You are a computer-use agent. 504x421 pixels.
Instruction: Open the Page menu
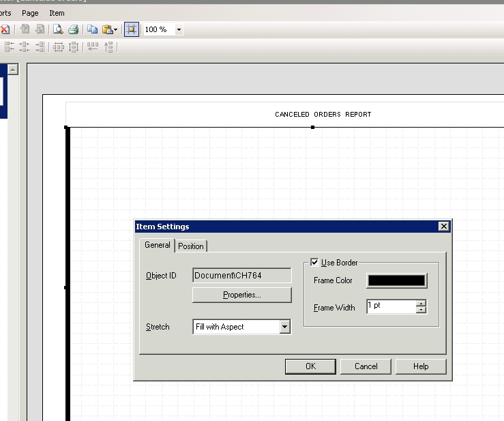tap(30, 13)
